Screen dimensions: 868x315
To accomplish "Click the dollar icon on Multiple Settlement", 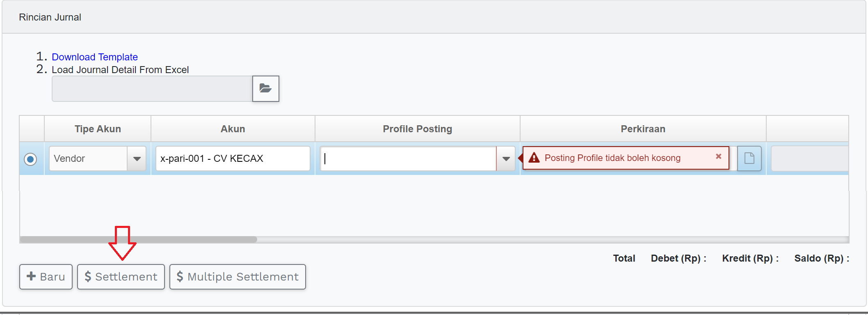I will 180,276.
